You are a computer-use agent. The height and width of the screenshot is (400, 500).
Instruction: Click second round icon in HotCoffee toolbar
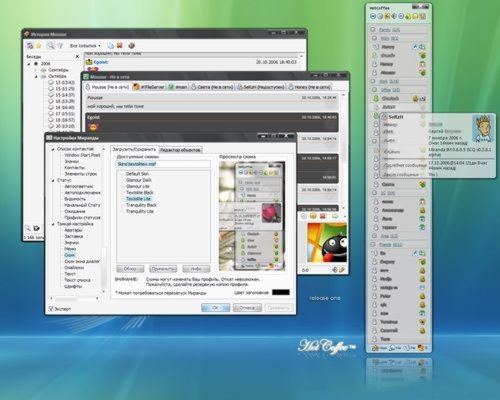click(380, 16)
